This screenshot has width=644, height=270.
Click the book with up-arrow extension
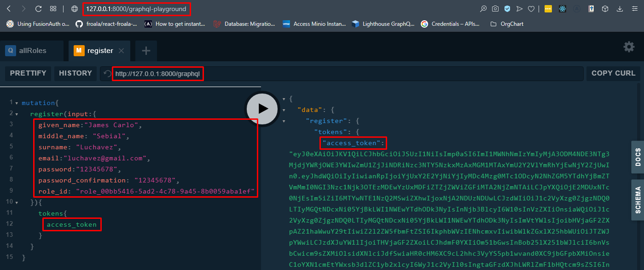pos(591,9)
